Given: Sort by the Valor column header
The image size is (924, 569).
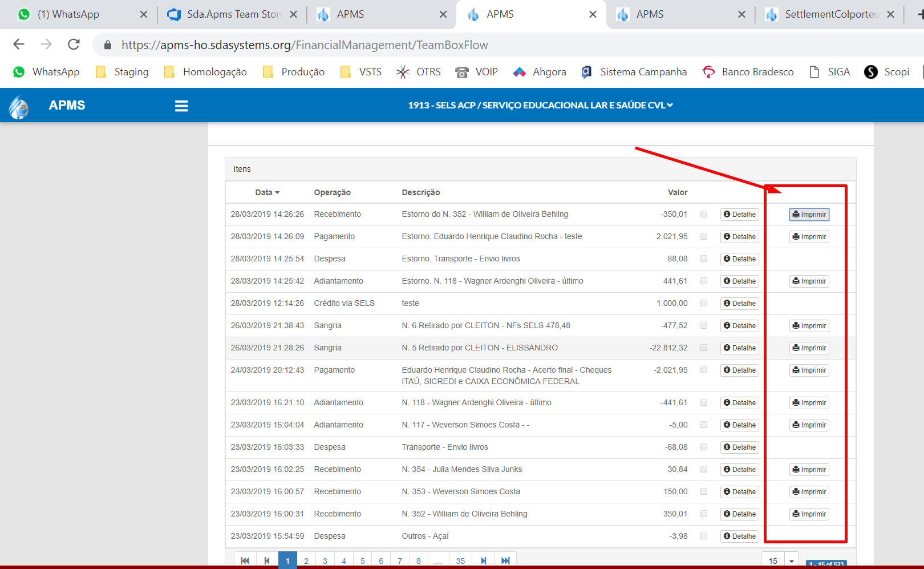Looking at the screenshot, I should click(678, 192).
